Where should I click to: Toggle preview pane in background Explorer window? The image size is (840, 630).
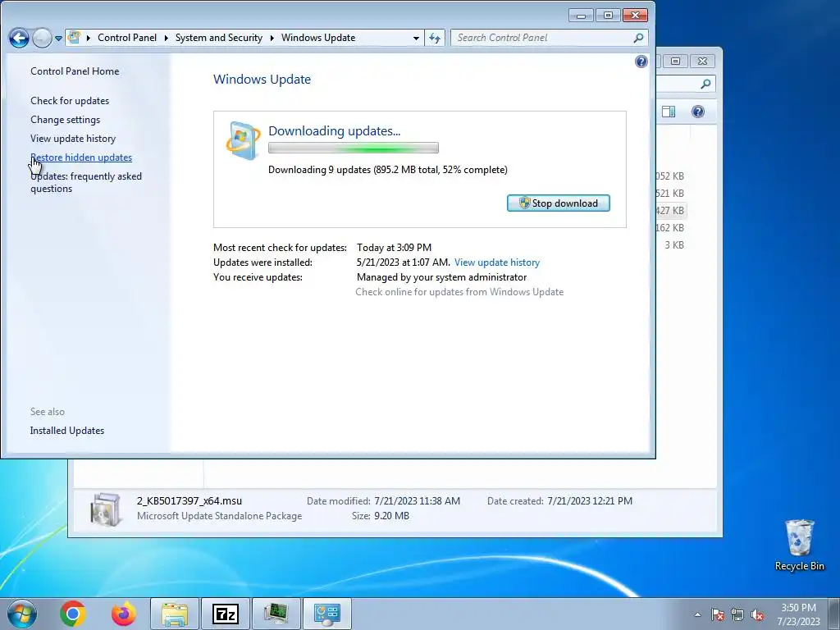click(x=669, y=112)
